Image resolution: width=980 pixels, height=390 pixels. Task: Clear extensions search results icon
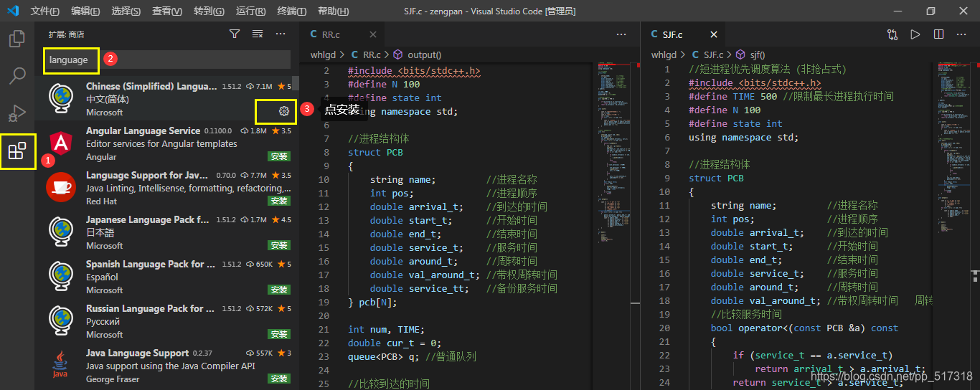(x=258, y=34)
